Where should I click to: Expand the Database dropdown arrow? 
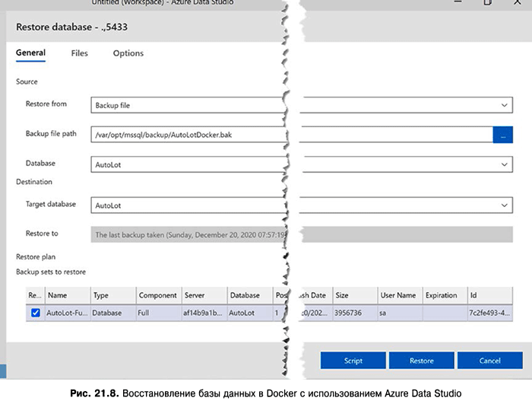tap(504, 164)
